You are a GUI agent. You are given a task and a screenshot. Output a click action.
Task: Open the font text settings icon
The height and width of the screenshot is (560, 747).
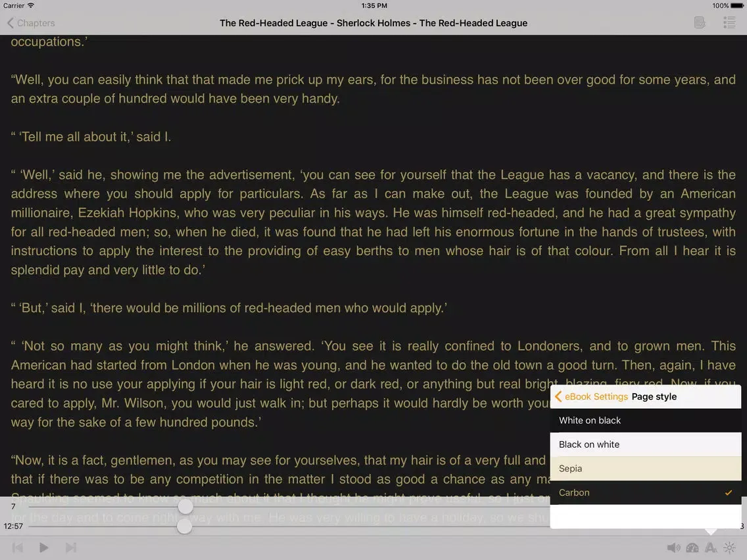[x=711, y=548]
